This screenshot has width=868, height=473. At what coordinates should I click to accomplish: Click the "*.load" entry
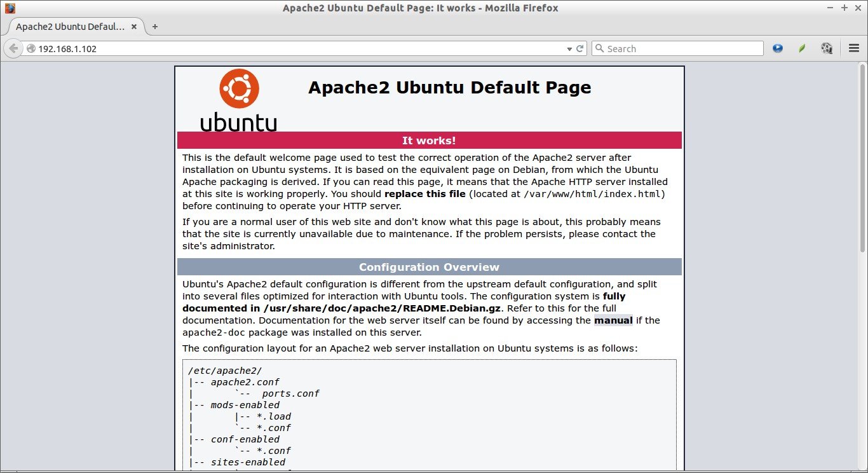[x=274, y=416]
